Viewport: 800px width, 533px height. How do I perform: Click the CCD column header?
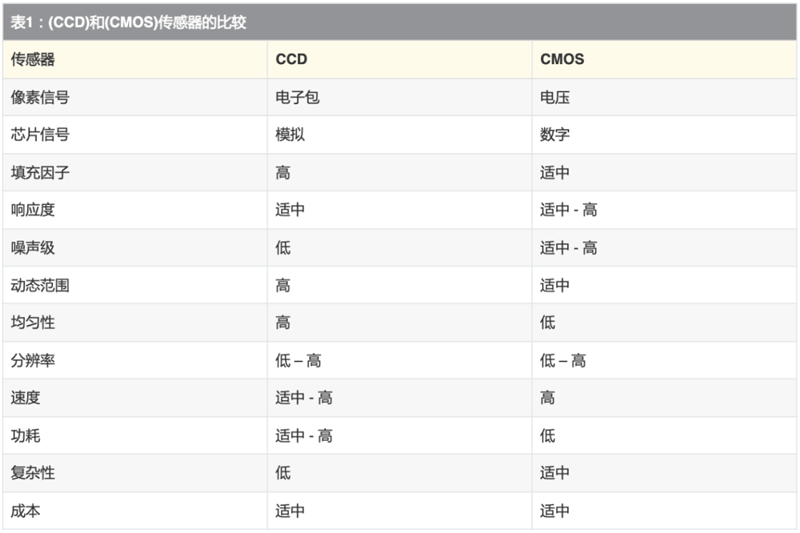[x=291, y=60]
